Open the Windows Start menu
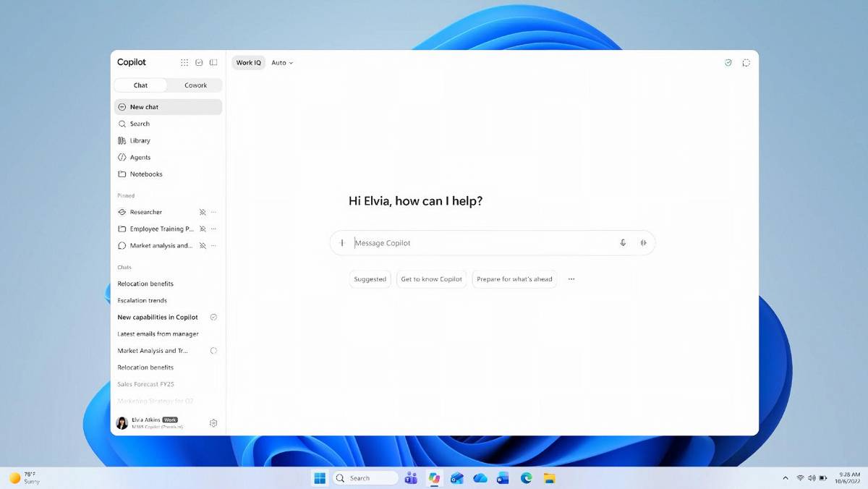 point(319,478)
